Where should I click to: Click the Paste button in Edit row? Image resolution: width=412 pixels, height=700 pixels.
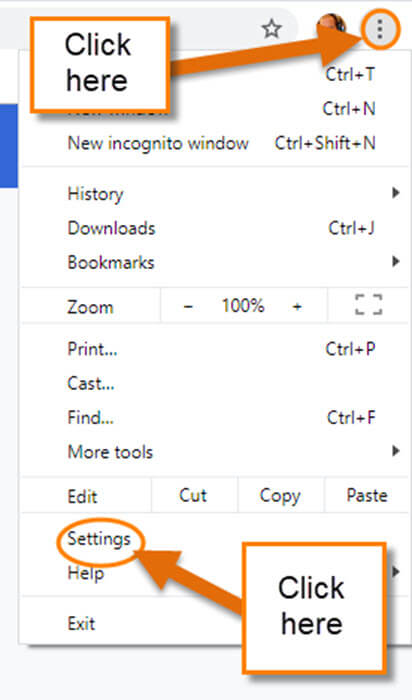click(x=367, y=496)
